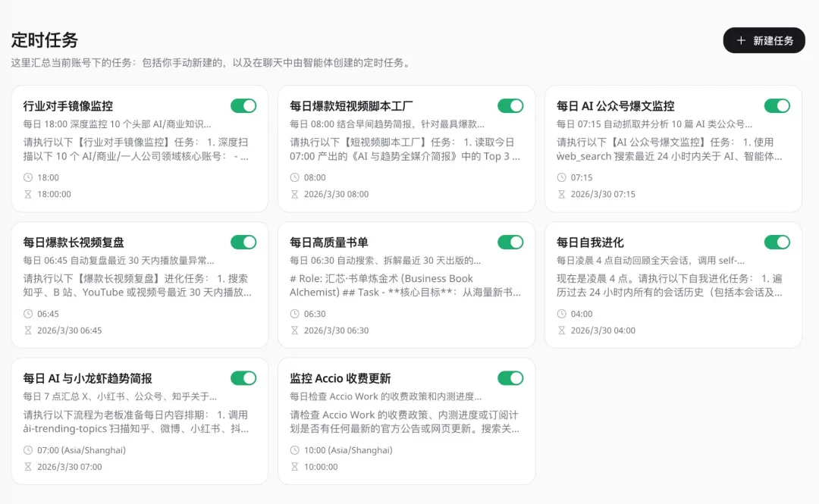Select the 每日高质量书单 prompt description text
Image resolution: width=819 pixels, height=504 pixels.
405,285
